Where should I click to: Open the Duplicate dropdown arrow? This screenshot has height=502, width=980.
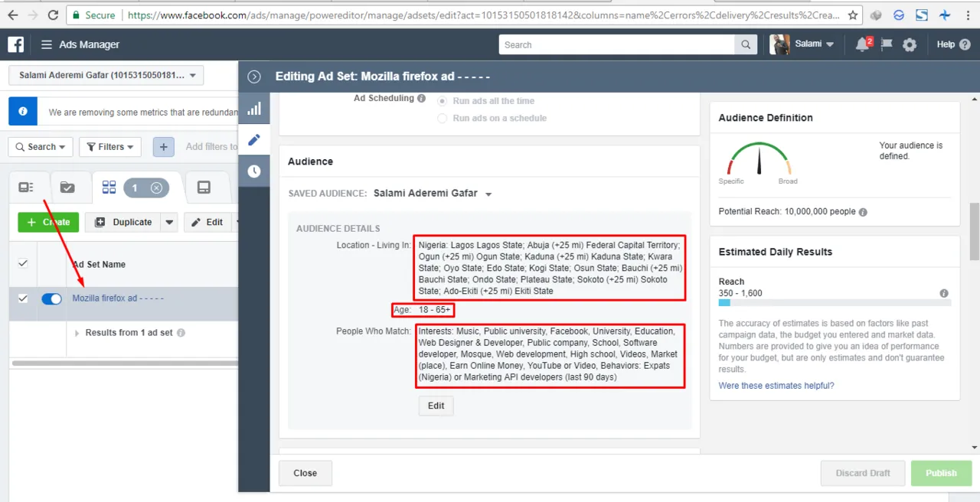point(170,222)
